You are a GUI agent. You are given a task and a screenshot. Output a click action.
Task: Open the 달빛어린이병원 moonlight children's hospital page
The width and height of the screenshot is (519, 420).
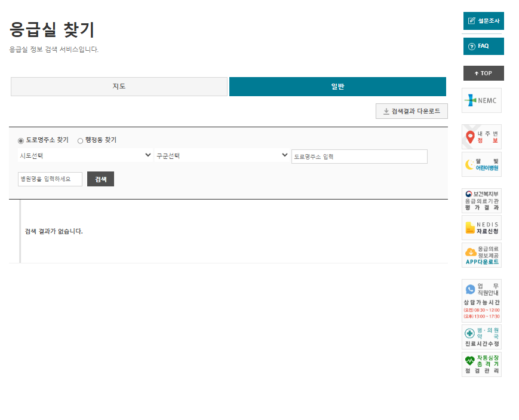[481, 164]
